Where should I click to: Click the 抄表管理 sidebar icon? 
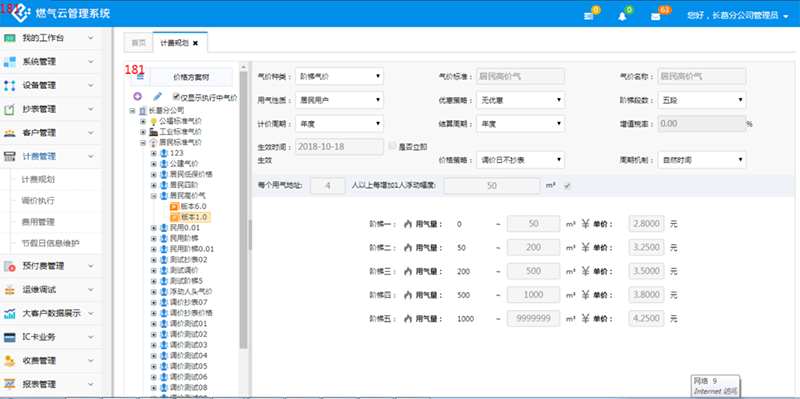10,109
